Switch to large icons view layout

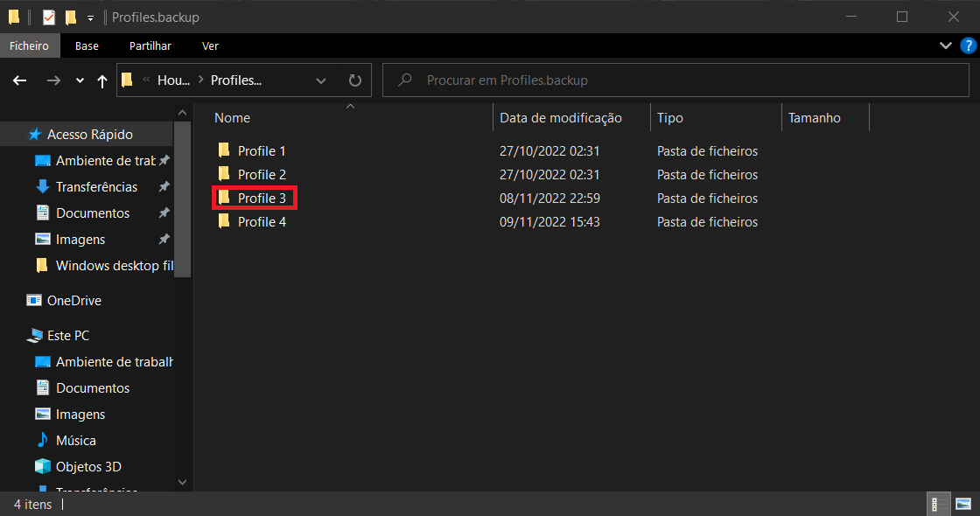[963, 504]
